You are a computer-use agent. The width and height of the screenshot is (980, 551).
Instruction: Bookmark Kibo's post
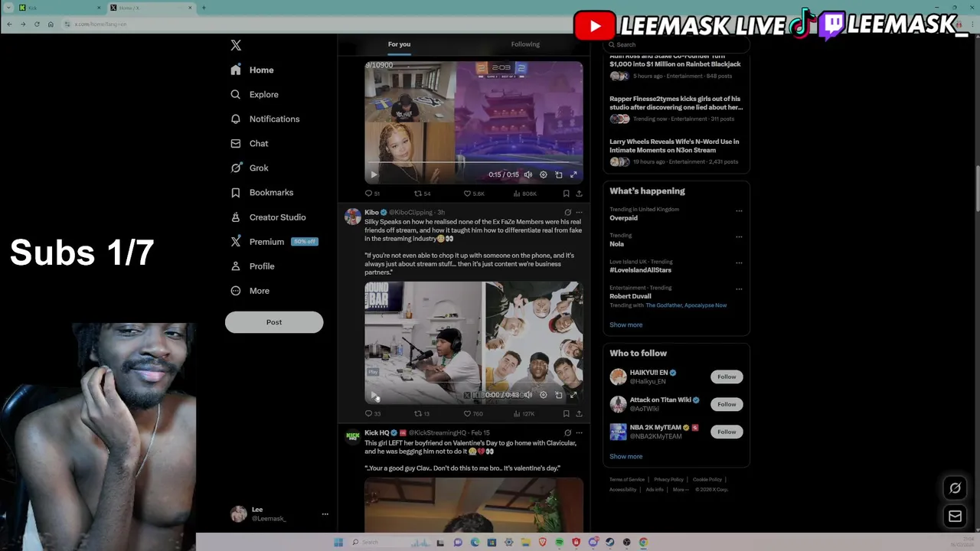click(x=566, y=414)
